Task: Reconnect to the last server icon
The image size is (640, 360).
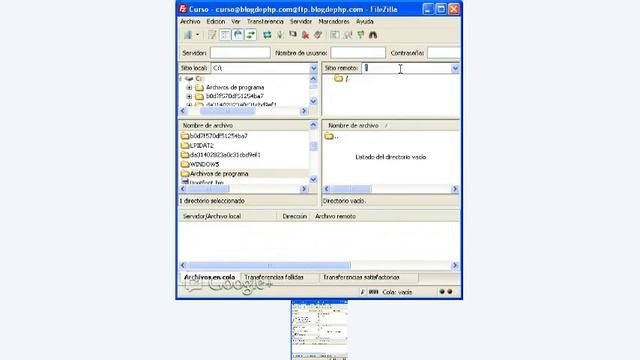Action: pyautogui.click(x=318, y=35)
